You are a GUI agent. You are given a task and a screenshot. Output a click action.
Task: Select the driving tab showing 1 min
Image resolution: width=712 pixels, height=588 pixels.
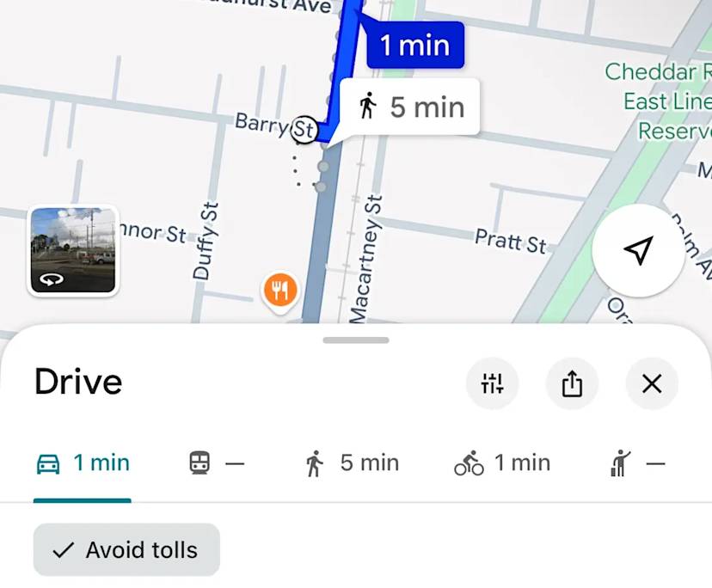[x=83, y=463]
